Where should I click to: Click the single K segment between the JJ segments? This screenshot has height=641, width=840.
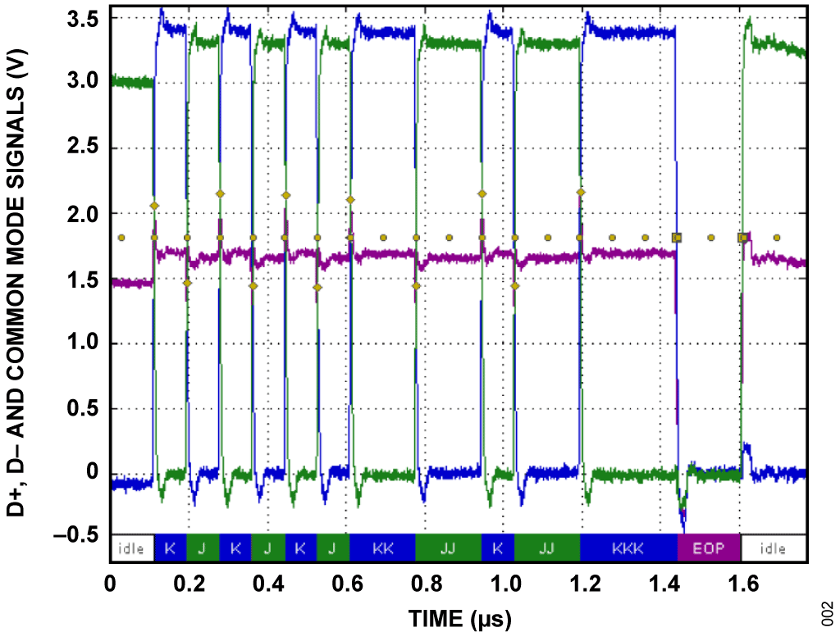[498, 548]
